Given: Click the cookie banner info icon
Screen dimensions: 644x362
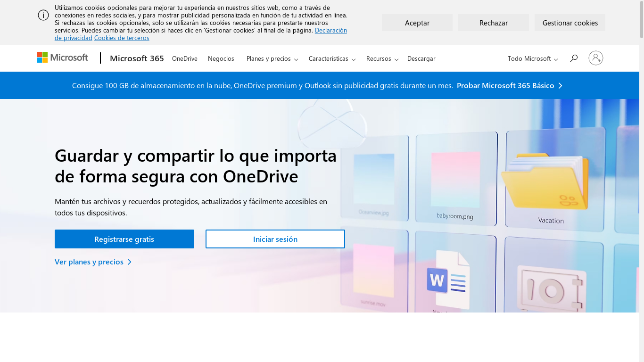Looking at the screenshot, I should click(x=43, y=15).
